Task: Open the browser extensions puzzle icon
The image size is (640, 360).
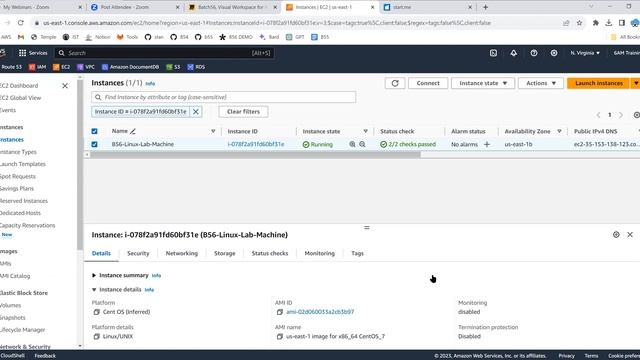Action: 596,23
